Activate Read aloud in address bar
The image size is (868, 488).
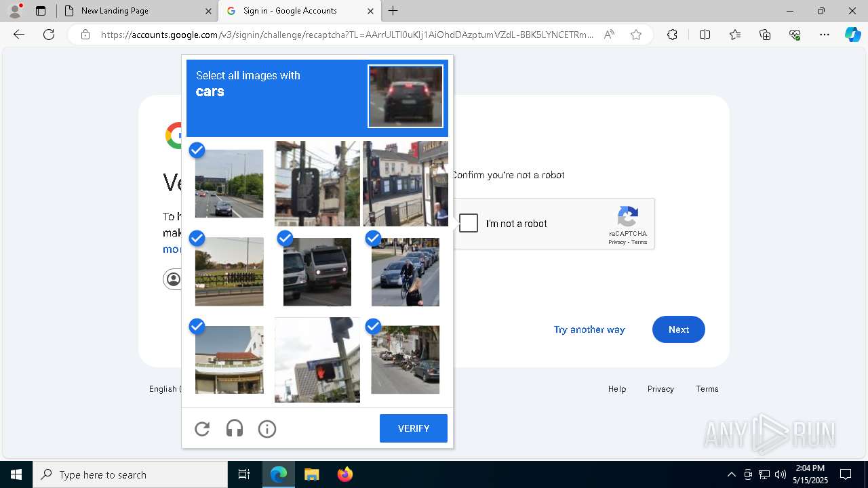point(609,35)
